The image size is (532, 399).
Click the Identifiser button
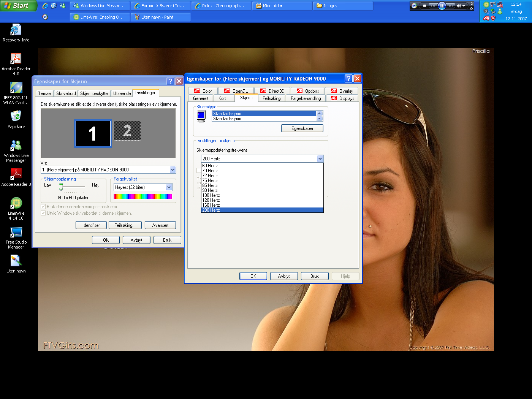pyautogui.click(x=91, y=225)
